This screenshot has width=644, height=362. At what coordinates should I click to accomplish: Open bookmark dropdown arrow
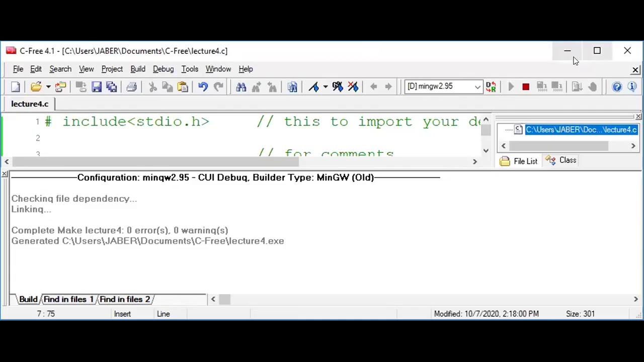coord(326,87)
